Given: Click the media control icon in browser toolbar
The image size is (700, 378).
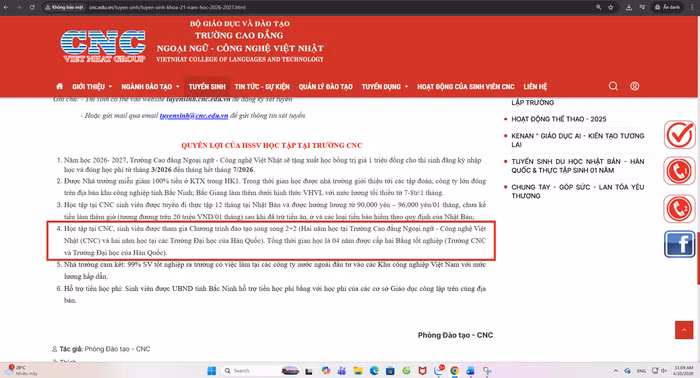Looking at the screenshot, I should point(642,7).
